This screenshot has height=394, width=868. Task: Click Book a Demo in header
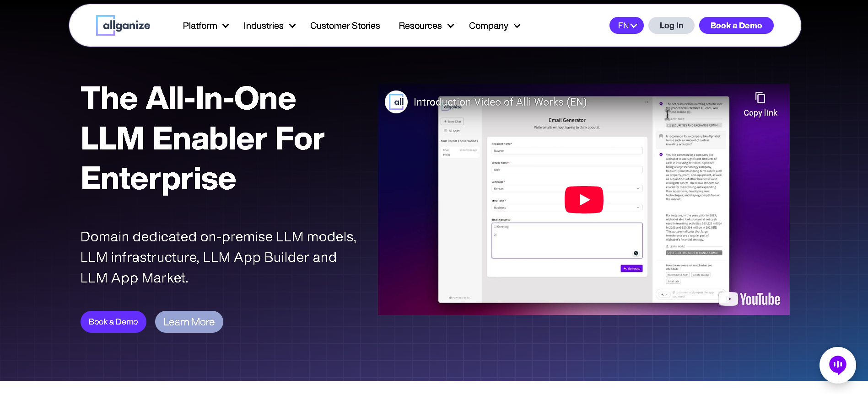tap(736, 26)
